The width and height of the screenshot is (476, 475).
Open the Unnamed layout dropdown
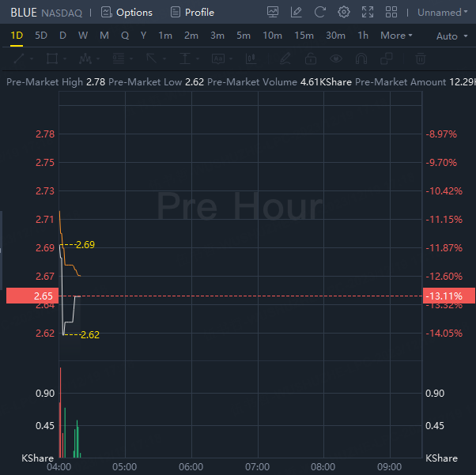pyautogui.click(x=444, y=13)
